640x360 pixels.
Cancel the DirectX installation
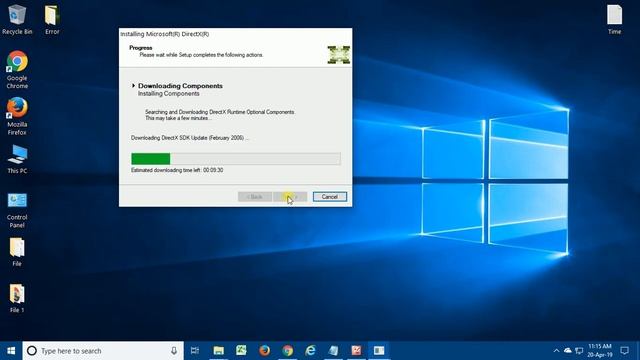(330, 197)
